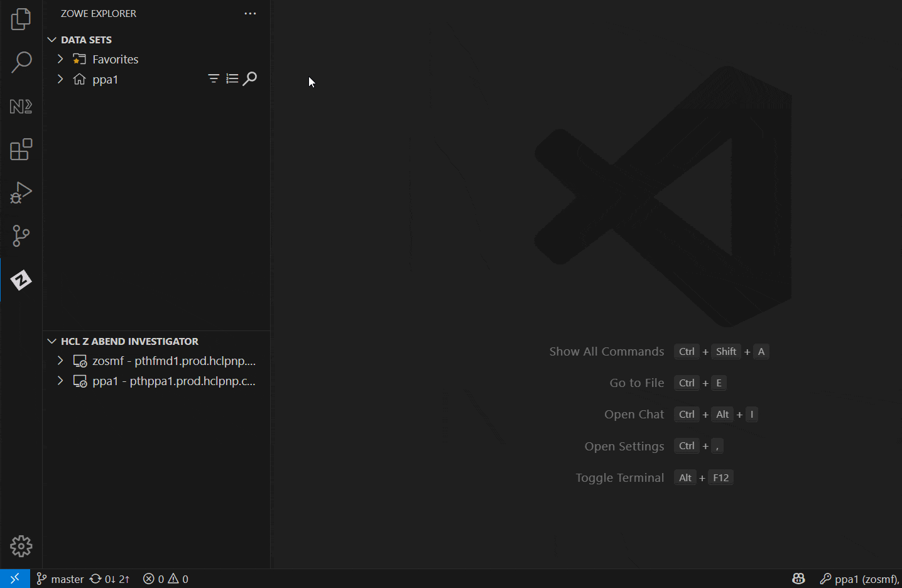Collapse the DATA SETS section
The image size is (902, 588).
click(52, 40)
